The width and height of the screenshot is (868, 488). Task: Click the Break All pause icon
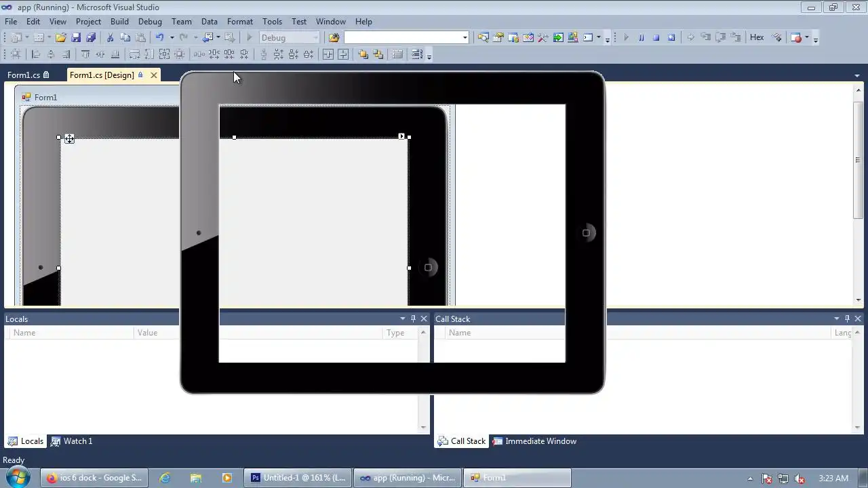tap(641, 38)
